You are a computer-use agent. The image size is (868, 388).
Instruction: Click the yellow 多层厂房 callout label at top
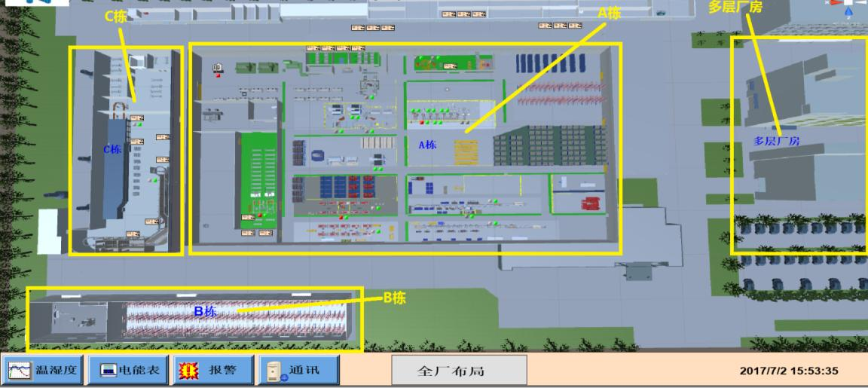735,6
